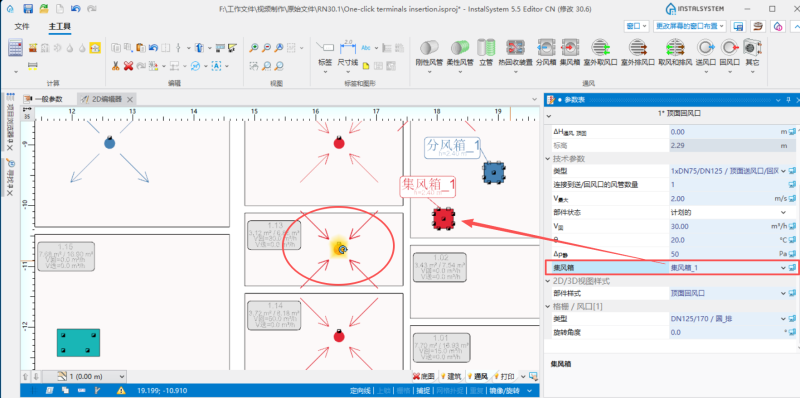This screenshot has height=398, width=800.
Task: Pin the 参数表 panel
Action: (x=788, y=100)
